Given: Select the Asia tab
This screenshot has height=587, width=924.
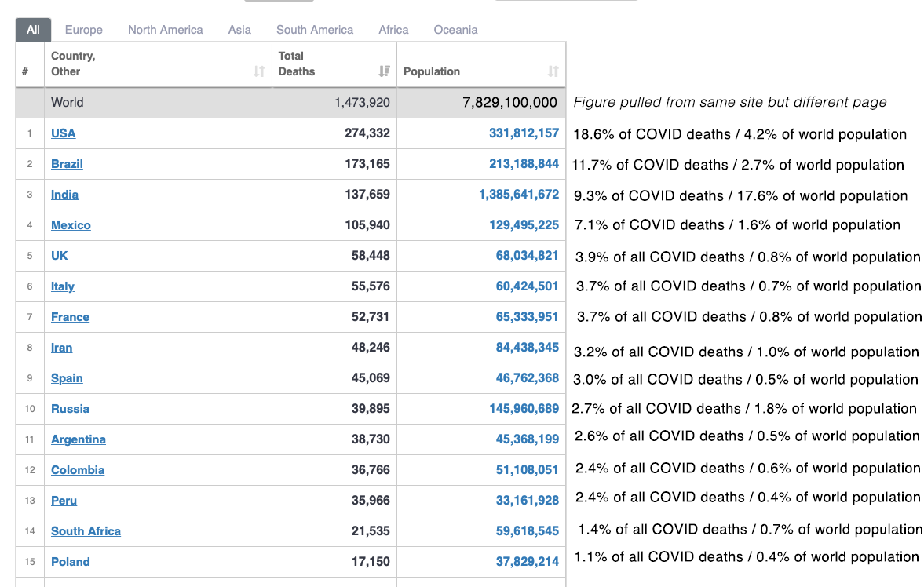Looking at the screenshot, I should point(239,30).
